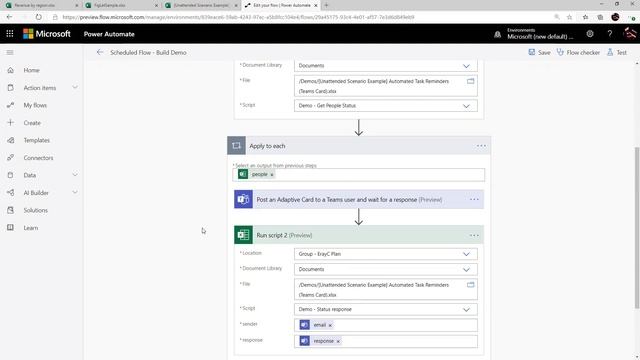Click the My flows icon
Viewport: 640px width, 360px height.
(11, 105)
